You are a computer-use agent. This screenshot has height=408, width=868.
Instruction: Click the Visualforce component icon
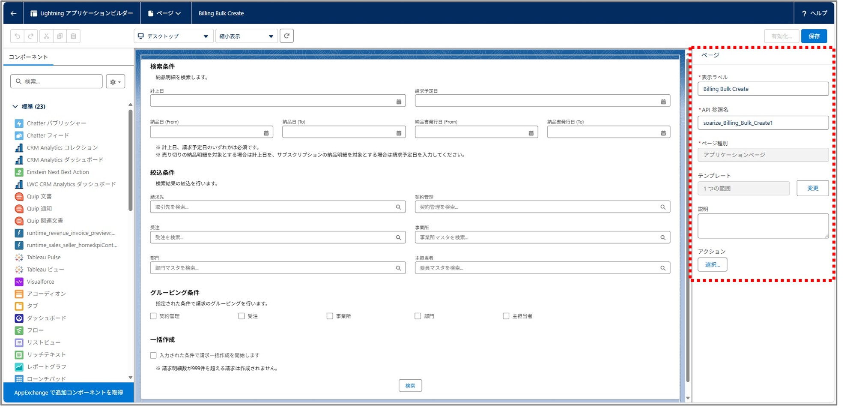(19, 282)
